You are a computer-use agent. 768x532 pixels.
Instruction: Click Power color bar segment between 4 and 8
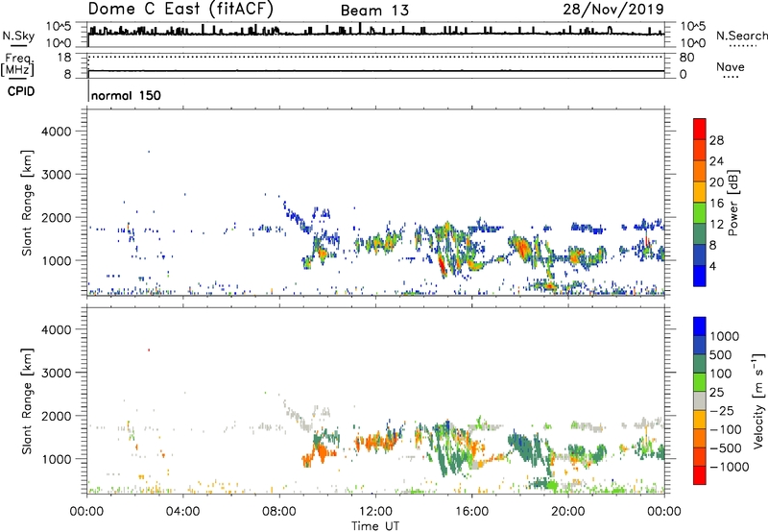click(700, 255)
